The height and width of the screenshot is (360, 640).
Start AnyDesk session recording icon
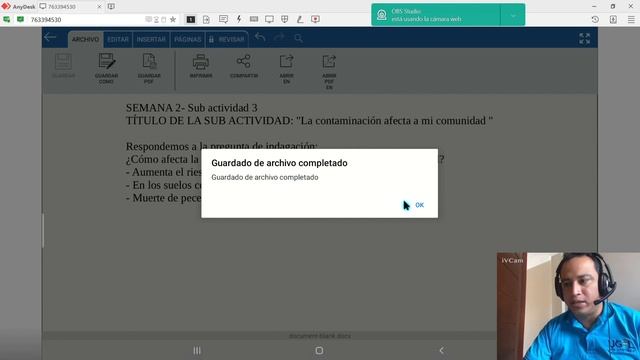[x=316, y=19]
